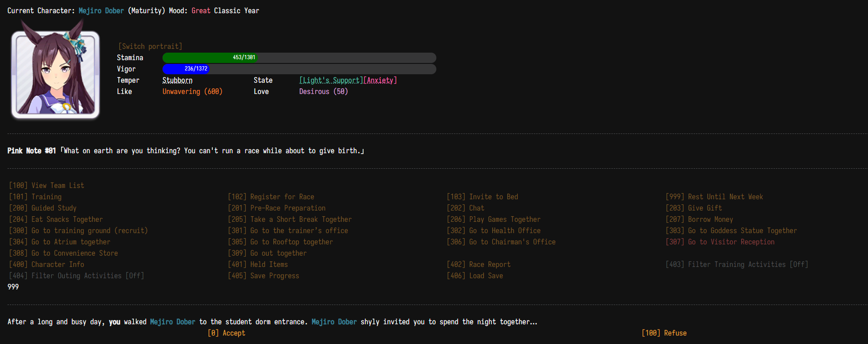The height and width of the screenshot is (344, 868).
Task: Click the Great mood value
Action: click(201, 11)
